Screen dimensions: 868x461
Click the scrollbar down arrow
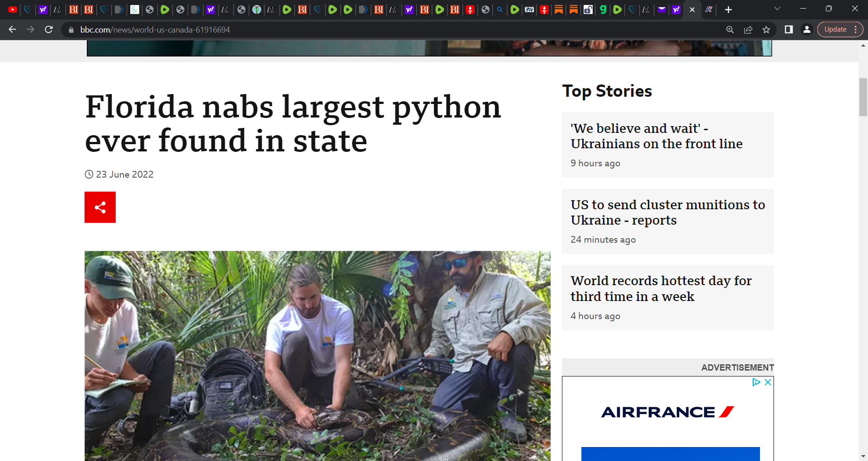pyautogui.click(x=863, y=456)
